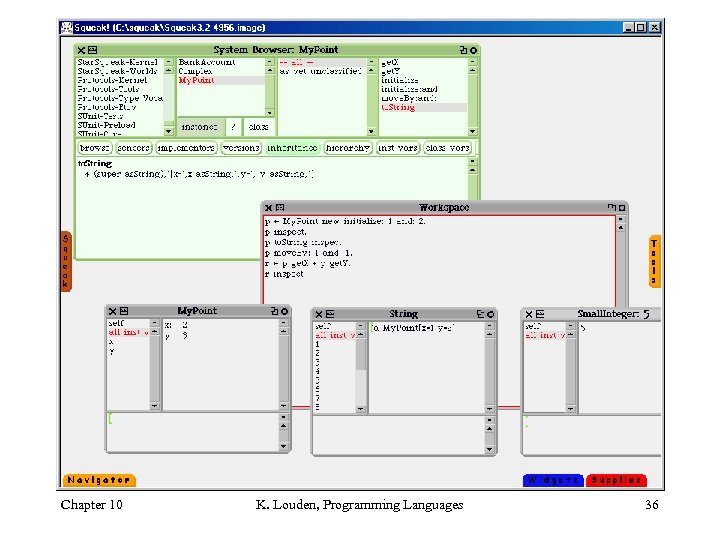720x540 pixels.
Task: Open the Workspace window menu icon
Action: point(280,208)
